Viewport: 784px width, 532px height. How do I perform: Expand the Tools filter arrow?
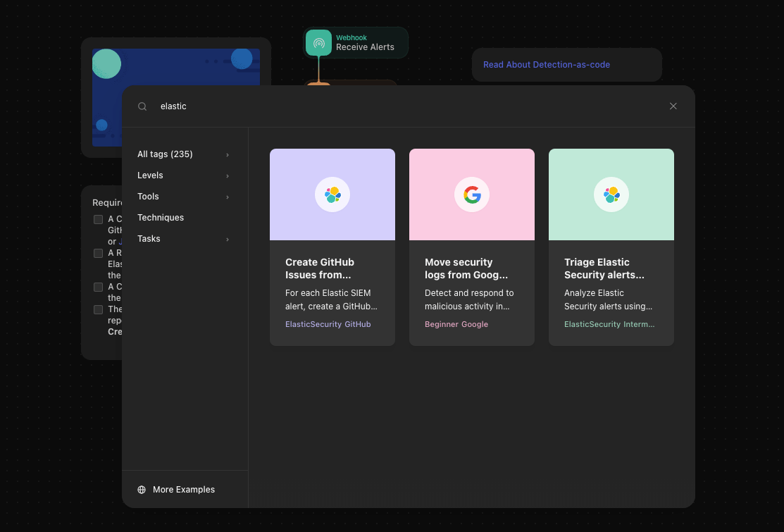[x=228, y=197]
